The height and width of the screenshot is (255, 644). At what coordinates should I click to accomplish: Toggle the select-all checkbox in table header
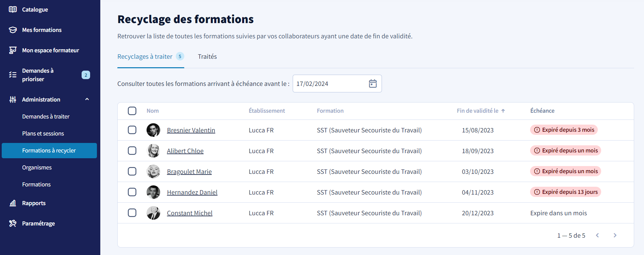point(132,111)
